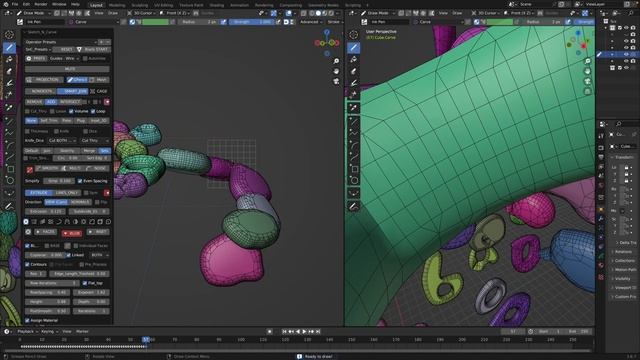Select the Erase tool in the left toolbar
Image resolution: width=640 pixels, height=360 pixels.
9,71
